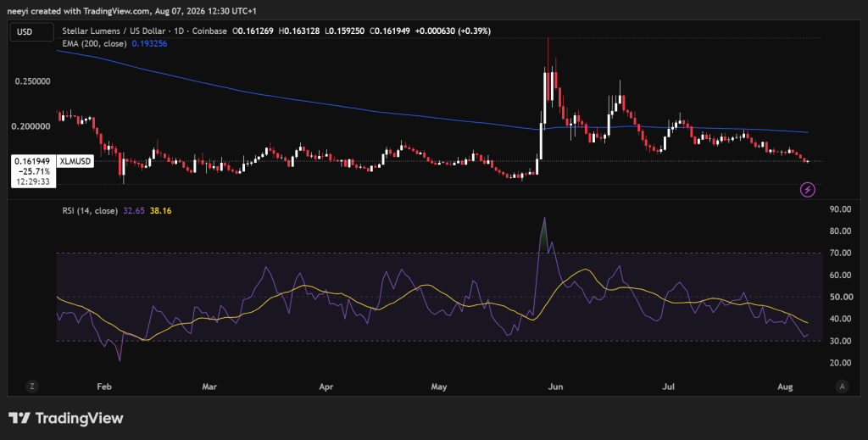Click the Aug date axis label
868x440 pixels.
[785, 387]
